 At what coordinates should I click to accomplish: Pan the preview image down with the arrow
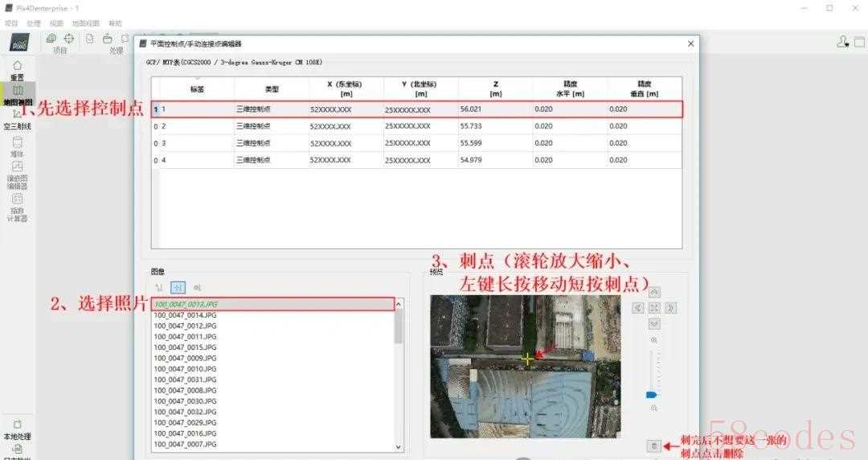pos(654,322)
